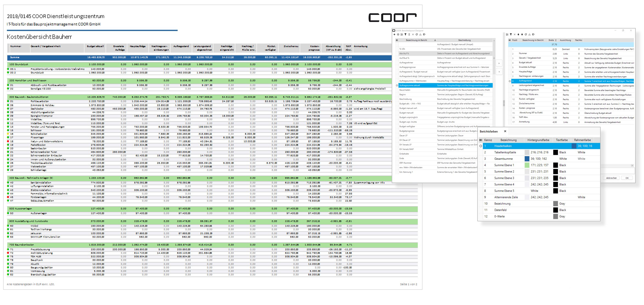Click the '100 Grundstück' group row in report

(199, 64)
